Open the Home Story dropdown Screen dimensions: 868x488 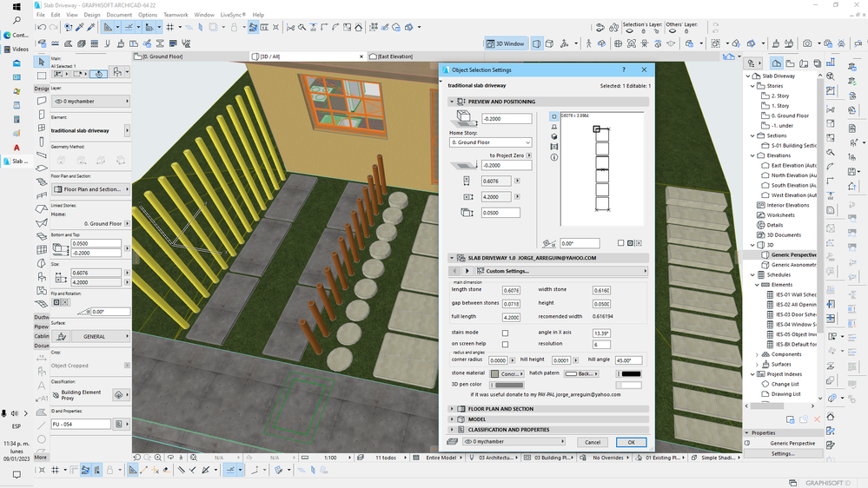490,142
